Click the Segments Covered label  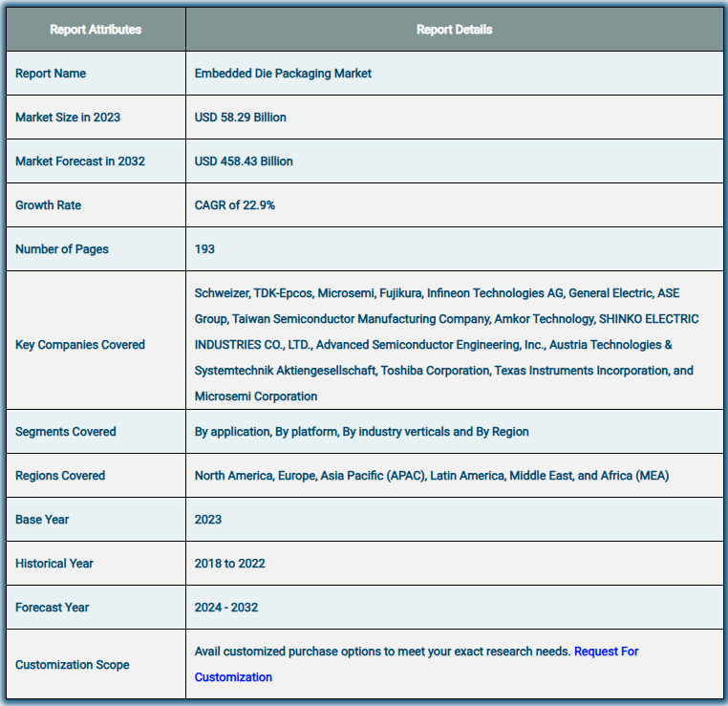tap(66, 432)
